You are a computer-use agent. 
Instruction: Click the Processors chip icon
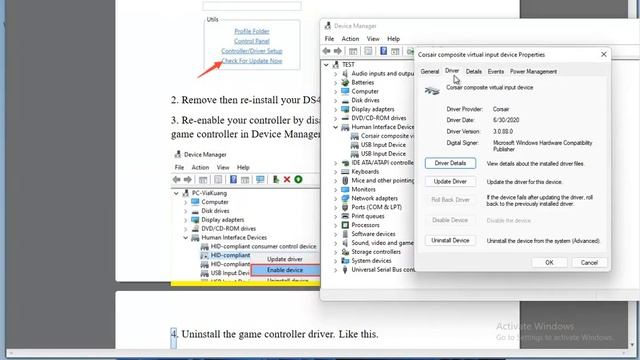click(345, 225)
